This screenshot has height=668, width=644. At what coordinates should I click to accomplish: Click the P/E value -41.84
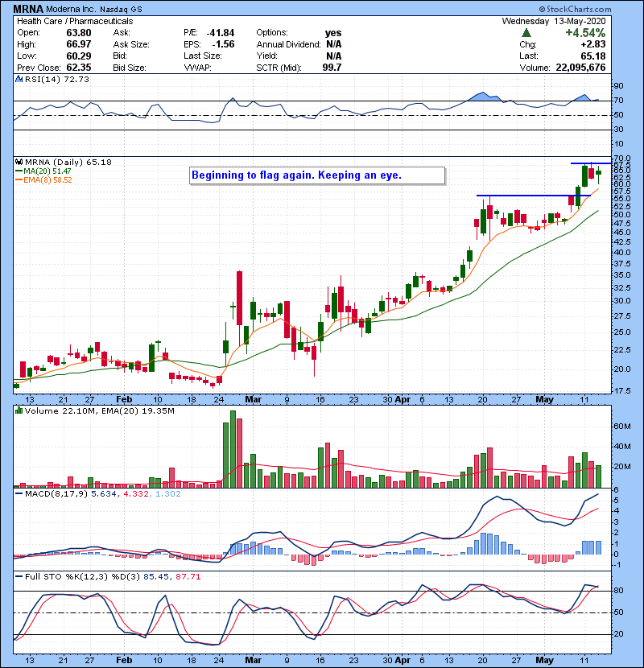coord(221,33)
